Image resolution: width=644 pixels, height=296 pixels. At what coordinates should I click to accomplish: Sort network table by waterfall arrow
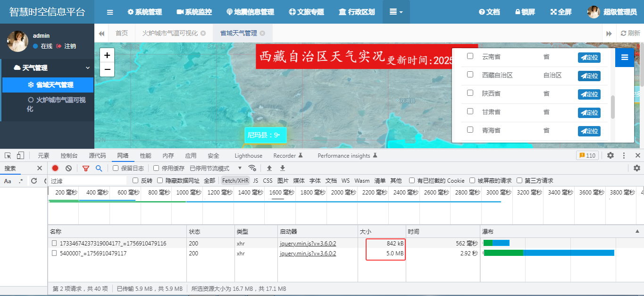point(638,231)
